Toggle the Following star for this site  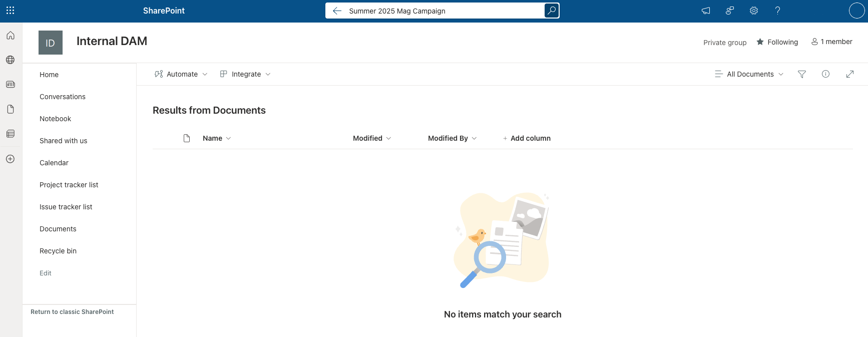click(x=777, y=42)
